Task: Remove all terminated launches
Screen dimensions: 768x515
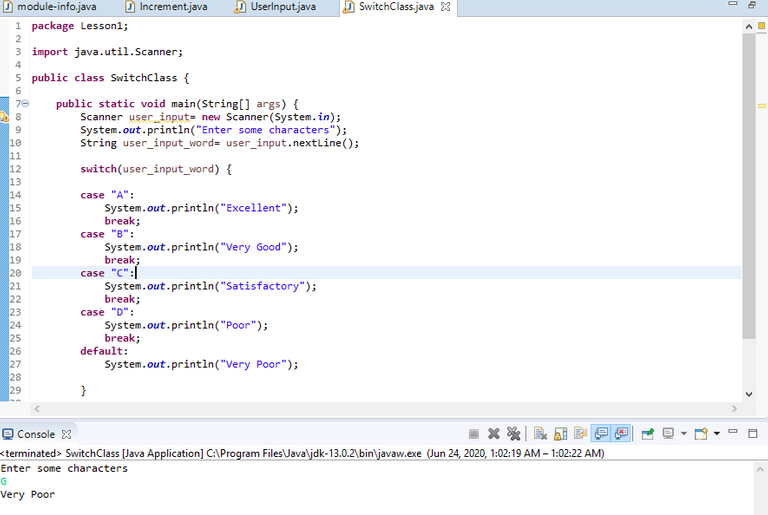Action: pos(513,434)
